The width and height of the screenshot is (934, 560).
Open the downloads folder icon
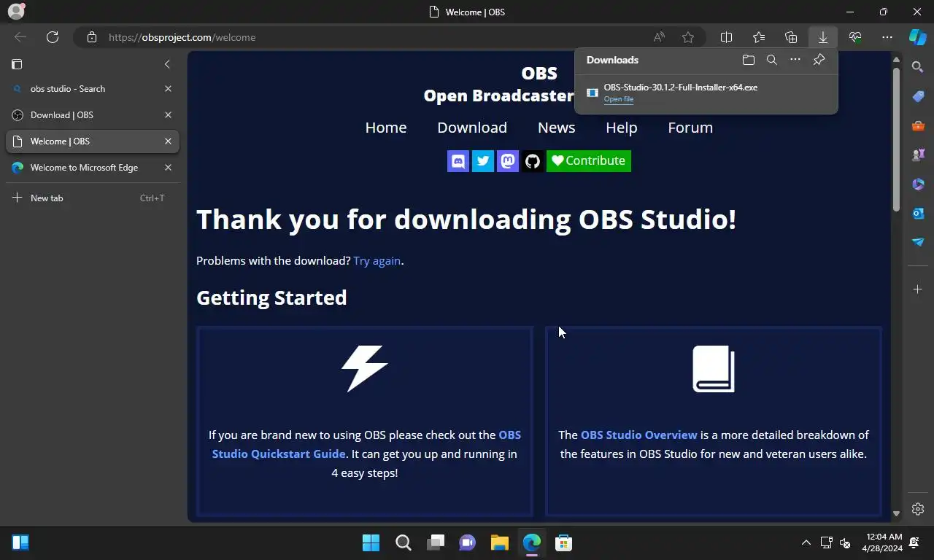point(748,60)
